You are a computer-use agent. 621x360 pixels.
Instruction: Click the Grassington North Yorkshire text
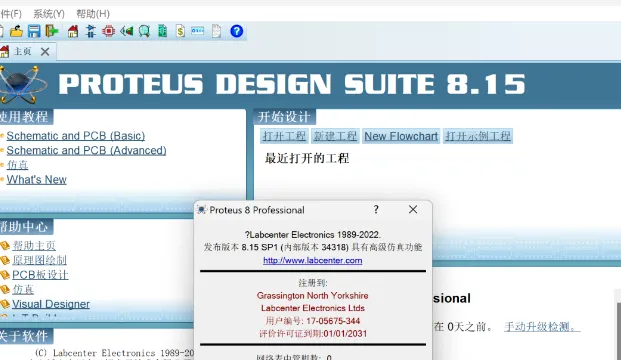coord(312,295)
